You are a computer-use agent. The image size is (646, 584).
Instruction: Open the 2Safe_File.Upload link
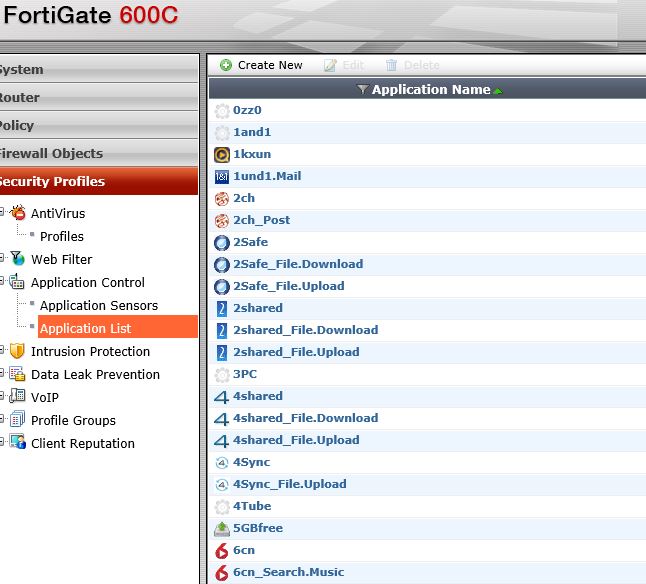(289, 286)
